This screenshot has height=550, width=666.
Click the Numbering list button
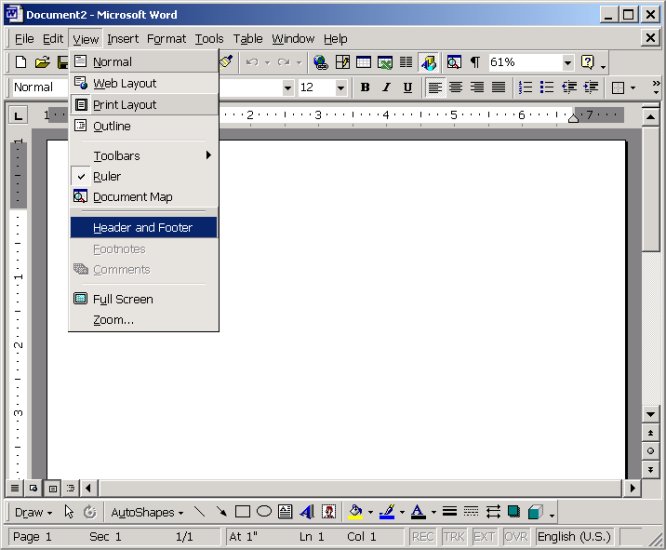coord(526,88)
